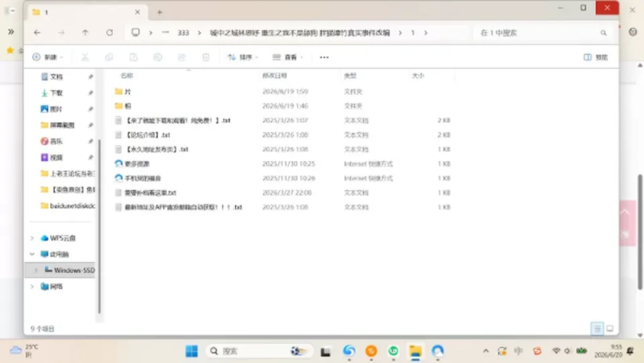The image size is (644, 363).
Task: Click the taskbar search box
Action: click(x=259, y=351)
